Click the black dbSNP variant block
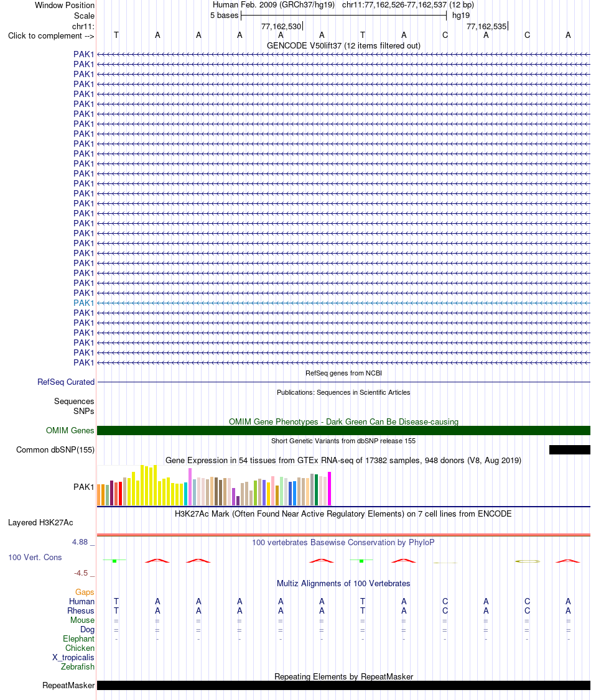Image resolution: width=591 pixels, height=700 pixels. tap(570, 449)
